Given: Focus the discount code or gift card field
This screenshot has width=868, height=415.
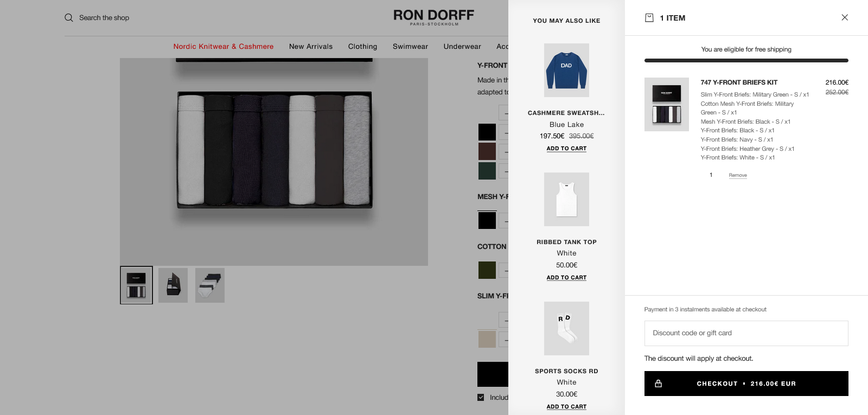Looking at the screenshot, I should tap(746, 333).
